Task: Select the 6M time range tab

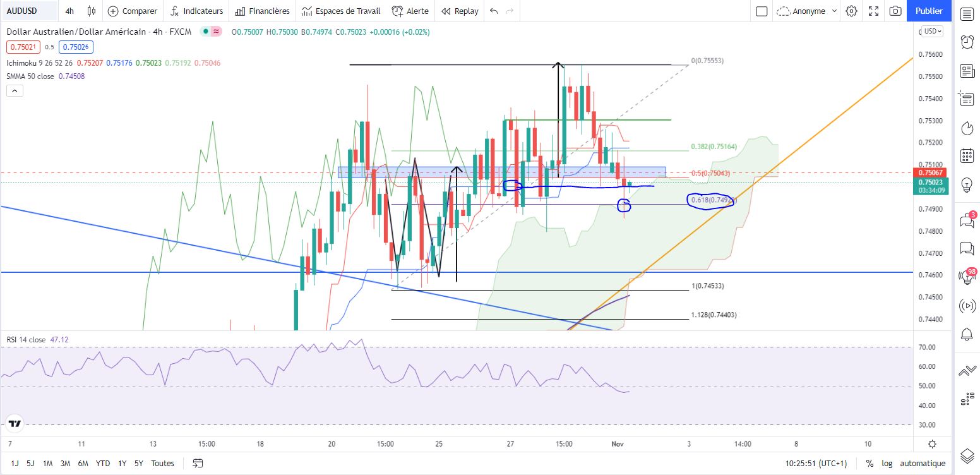Action: coord(83,463)
